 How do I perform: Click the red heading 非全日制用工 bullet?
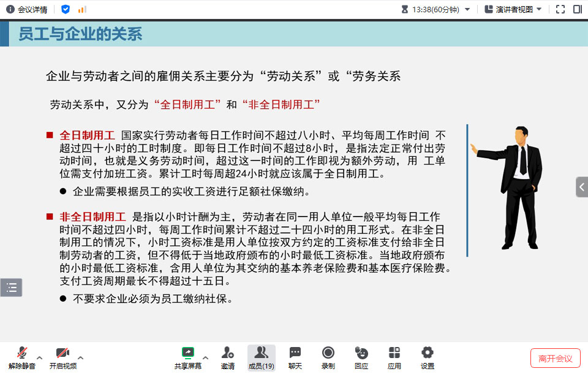pos(92,216)
